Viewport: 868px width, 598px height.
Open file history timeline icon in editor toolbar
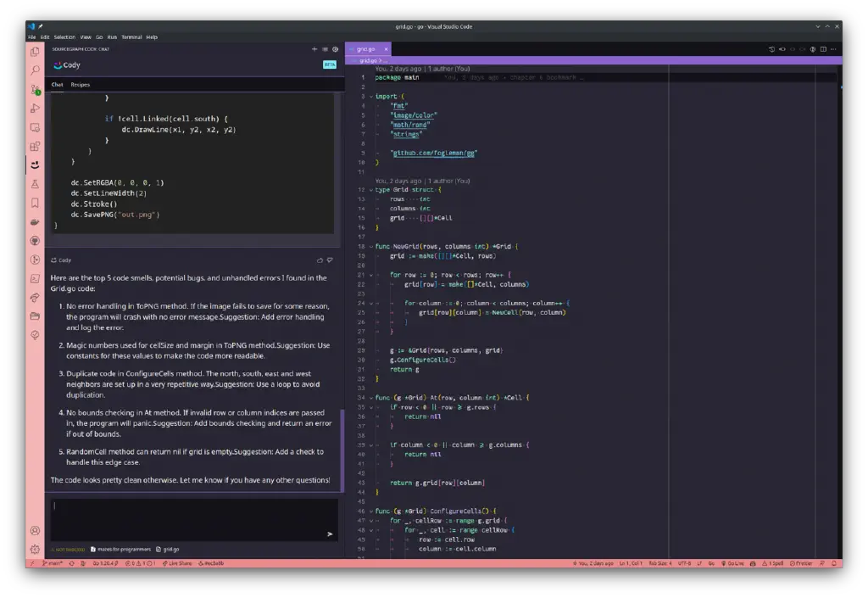771,49
